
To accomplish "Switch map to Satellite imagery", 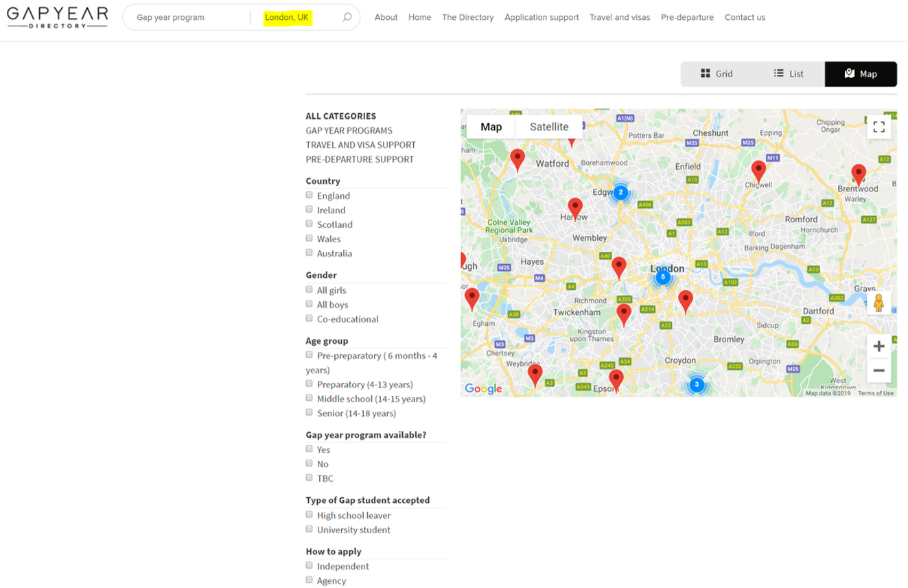I will [x=549, y=127].
